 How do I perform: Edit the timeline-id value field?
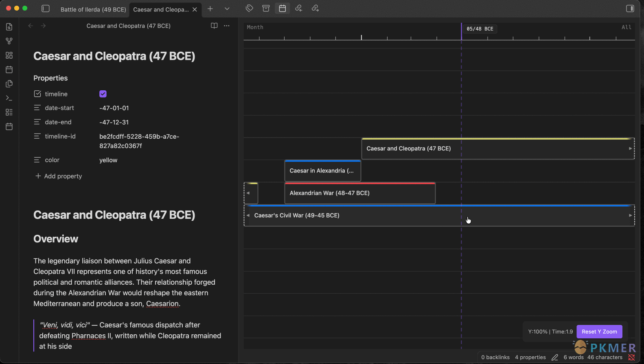tap(139, 141)
